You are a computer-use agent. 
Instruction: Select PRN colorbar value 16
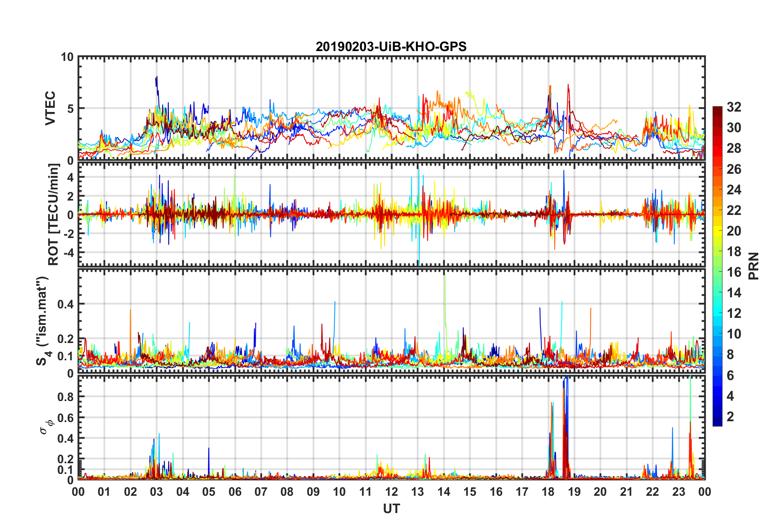click(x=734, y=272)
